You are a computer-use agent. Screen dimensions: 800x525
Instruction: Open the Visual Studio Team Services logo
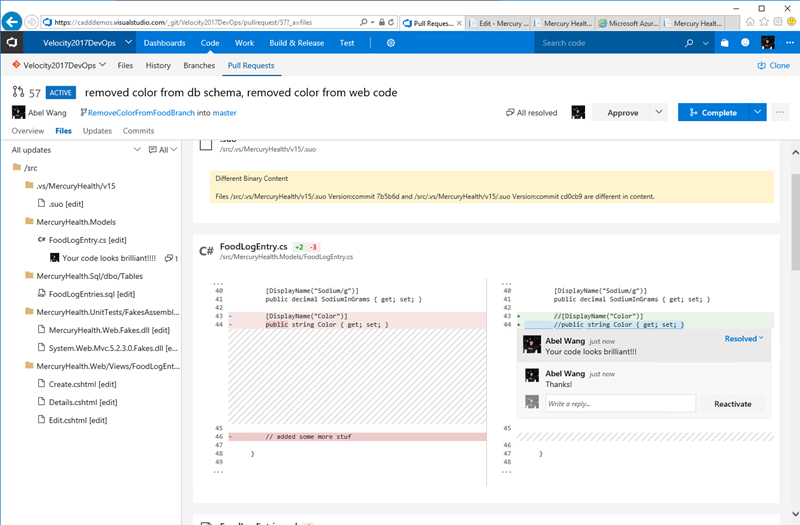tap(12, 43)
